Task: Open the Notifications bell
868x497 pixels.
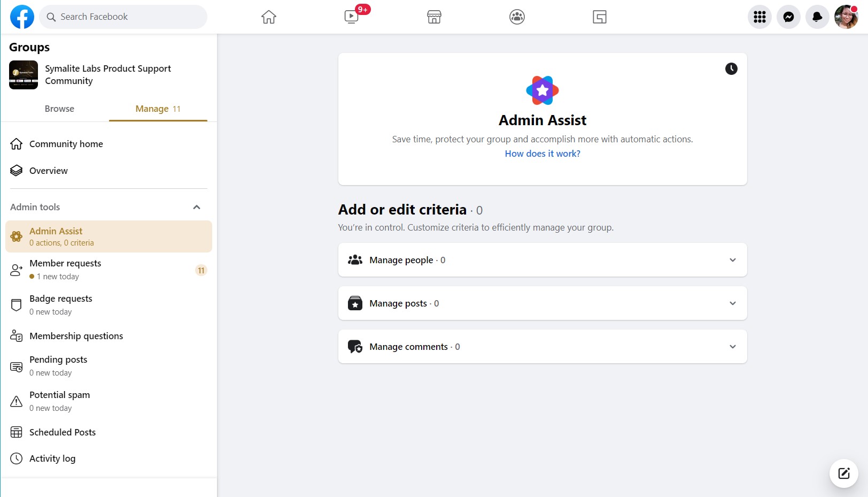Action: [x=817, y=17]
